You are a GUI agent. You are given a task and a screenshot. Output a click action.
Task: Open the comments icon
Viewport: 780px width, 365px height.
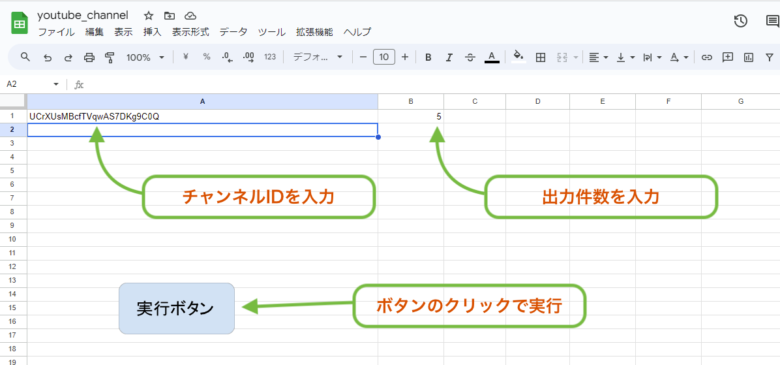click(773, 21)
